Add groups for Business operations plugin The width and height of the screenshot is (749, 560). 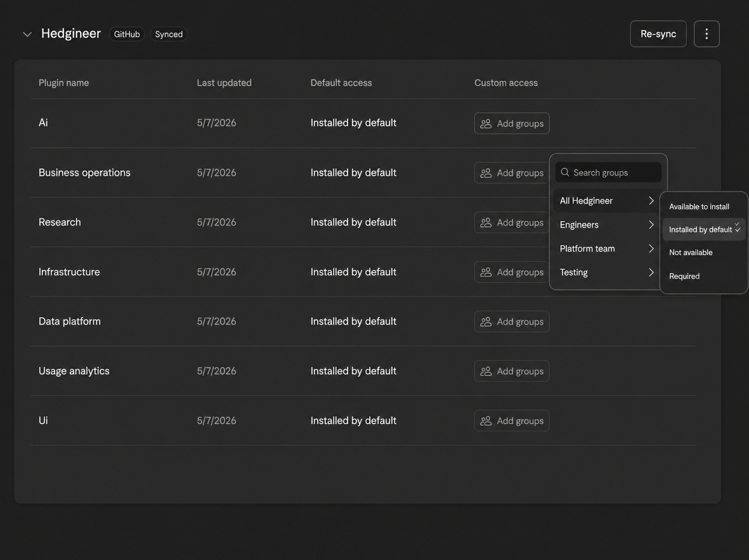pyautogui.click(x=512, y=173)
